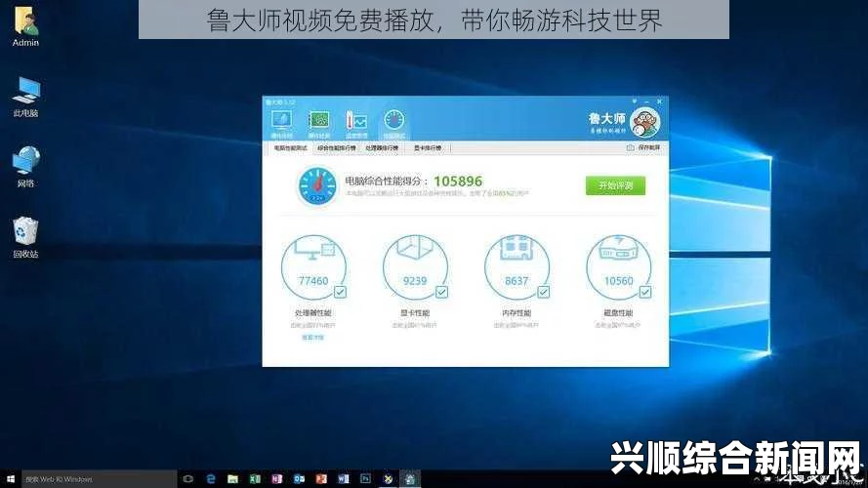This screenshot has width=868, height=488.
Task: Click the memory chip icon above 8637
Action: [517, 249]
